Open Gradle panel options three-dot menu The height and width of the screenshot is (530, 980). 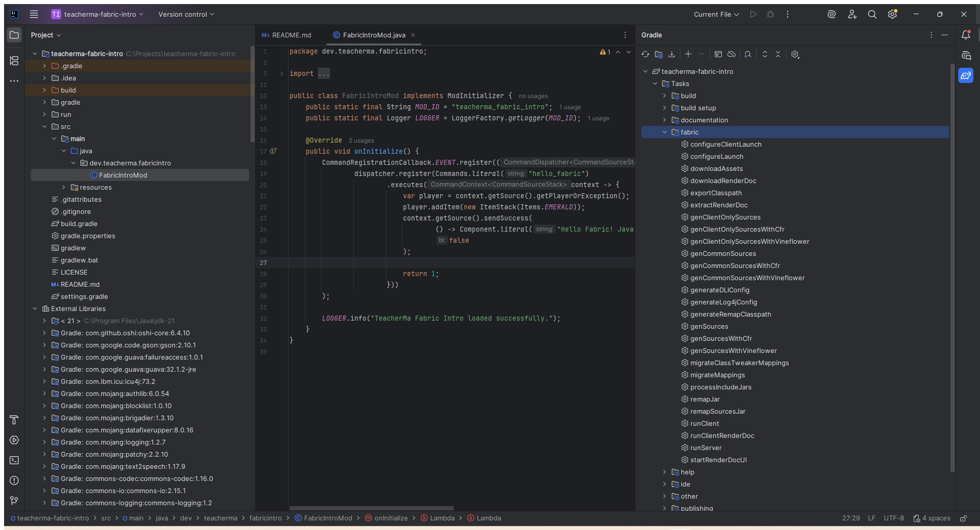(931, 35)
